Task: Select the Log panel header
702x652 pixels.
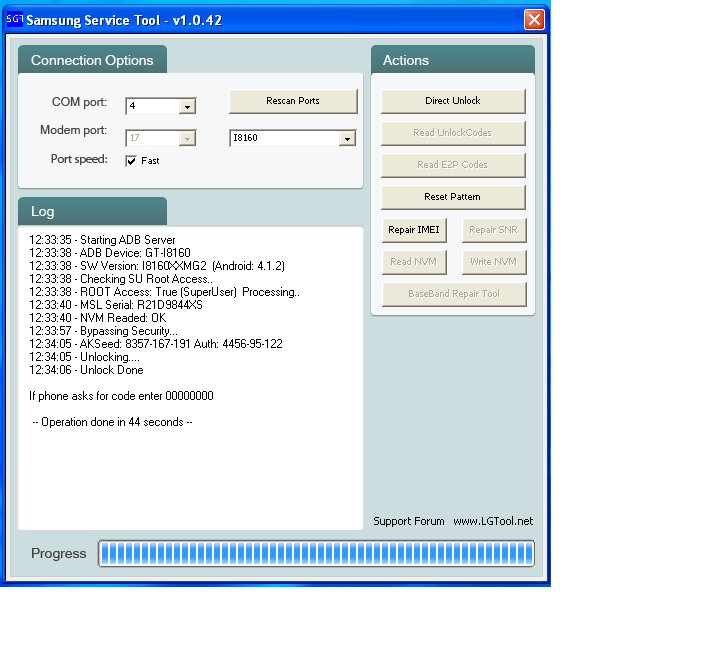Action: point(92,211)
